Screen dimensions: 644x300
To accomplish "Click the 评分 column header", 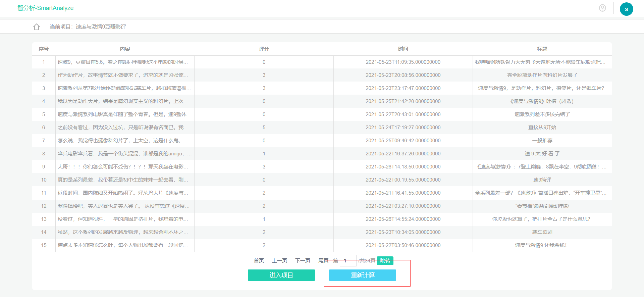I will click(x=264, y=49).
